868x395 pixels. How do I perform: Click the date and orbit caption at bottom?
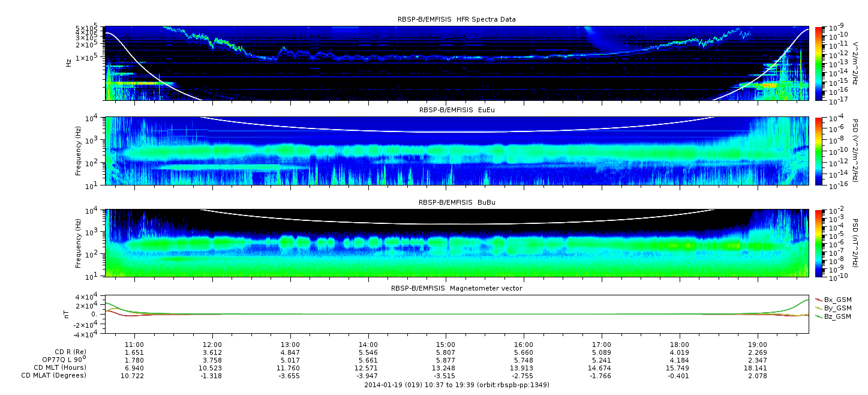pyautogui.click(x=456, y=385)
